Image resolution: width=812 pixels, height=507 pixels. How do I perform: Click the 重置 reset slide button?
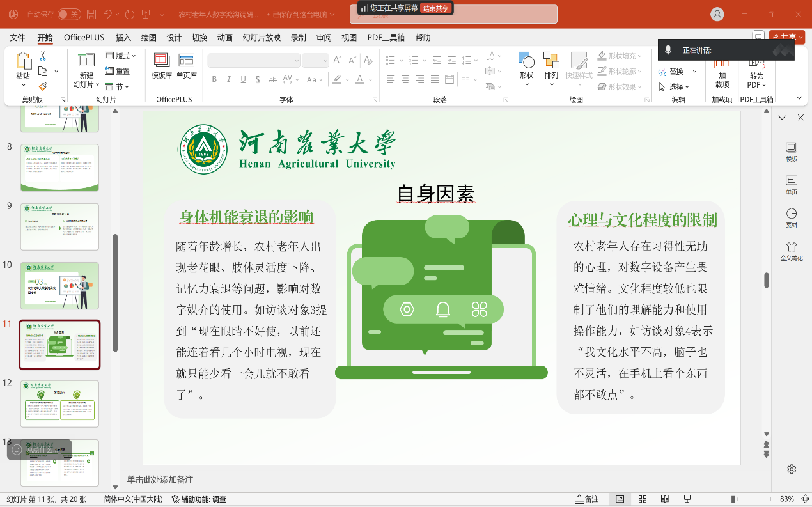118,72
